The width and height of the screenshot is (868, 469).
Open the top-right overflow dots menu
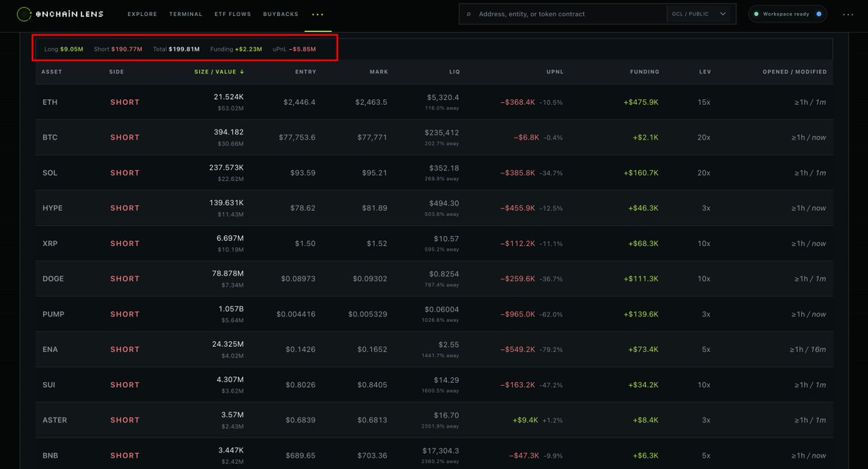click(x=850, y=14)
